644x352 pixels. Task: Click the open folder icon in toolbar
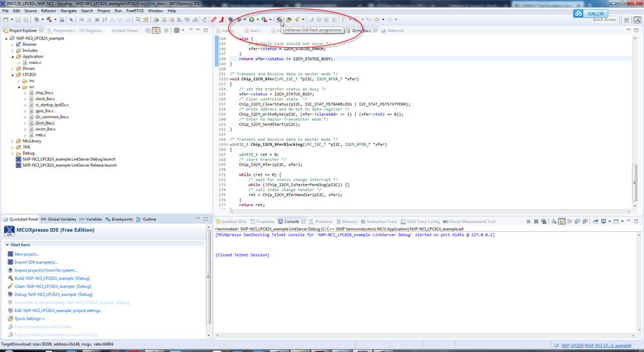coord(288,19)
